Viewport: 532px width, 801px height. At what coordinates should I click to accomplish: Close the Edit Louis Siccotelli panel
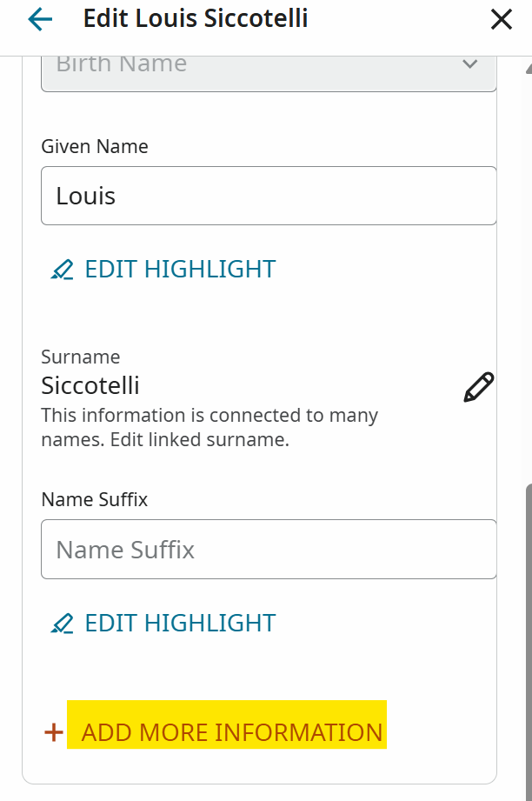pyautogui.click(x=502, y=19)
